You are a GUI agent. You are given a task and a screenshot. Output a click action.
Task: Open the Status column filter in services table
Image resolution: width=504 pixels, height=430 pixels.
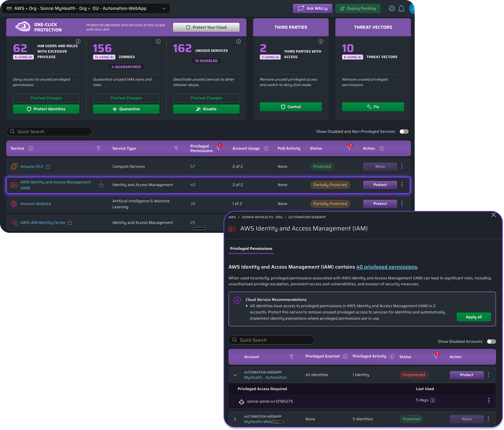tap(349, 147)
